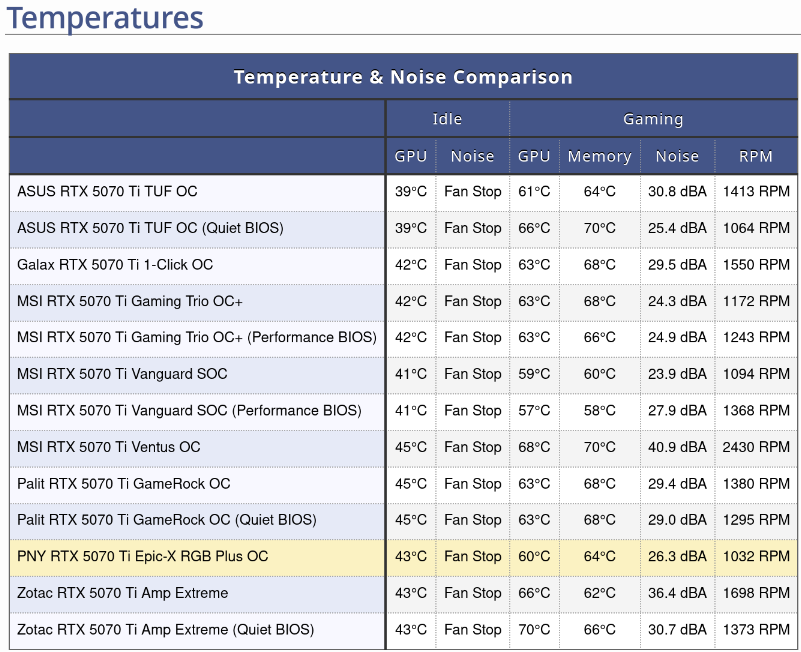Click the 30.8 dBA noise value
The width and height of the screenshot is (801, 652).
click(677, 192)
